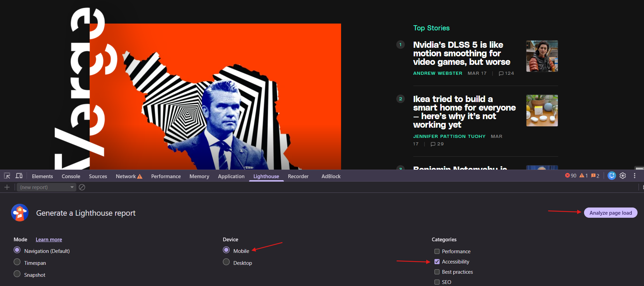Screen dimensions: 644x286
Task: Select the Timespan mode radio button
Action: point(17,262)
